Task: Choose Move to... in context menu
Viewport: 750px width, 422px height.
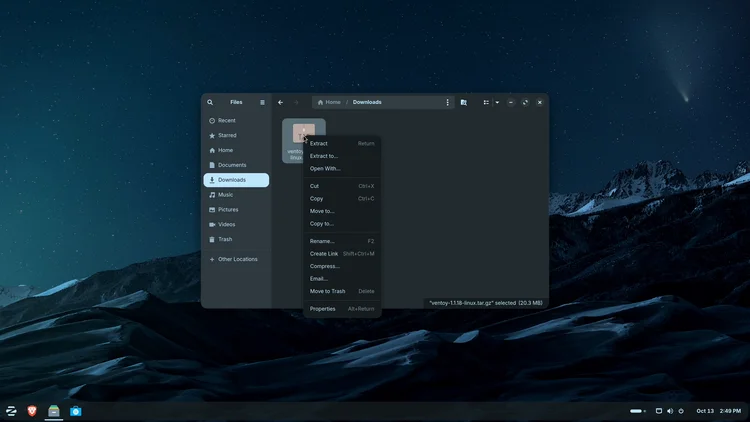Action: point(342,211)
